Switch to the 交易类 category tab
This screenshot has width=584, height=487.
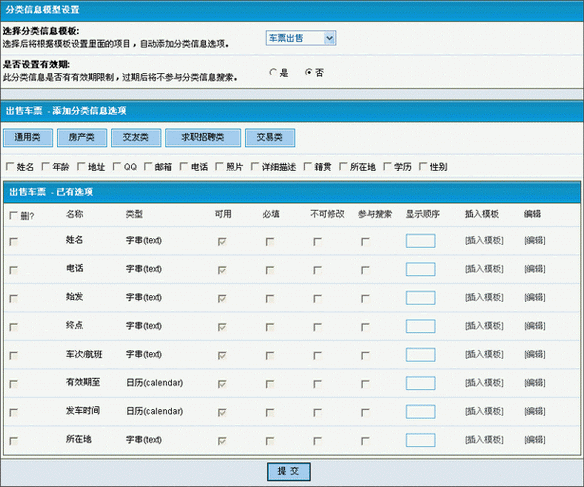click(270, 137)
